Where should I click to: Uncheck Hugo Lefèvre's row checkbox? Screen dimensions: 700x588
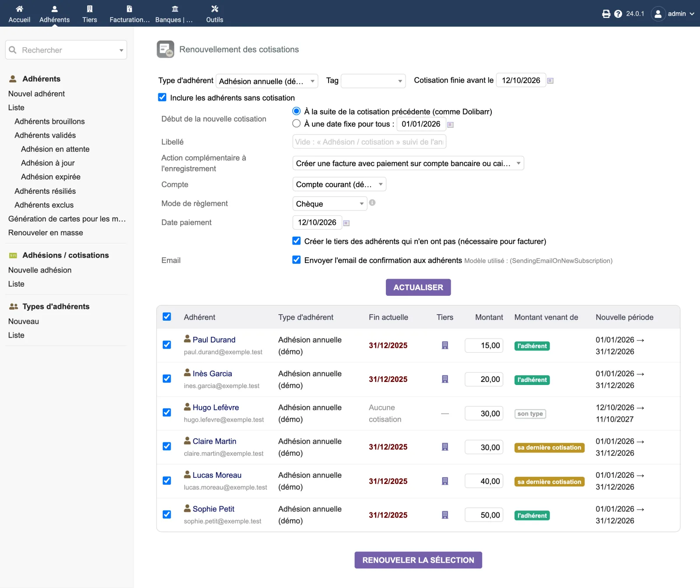click(x=167, y=413)
